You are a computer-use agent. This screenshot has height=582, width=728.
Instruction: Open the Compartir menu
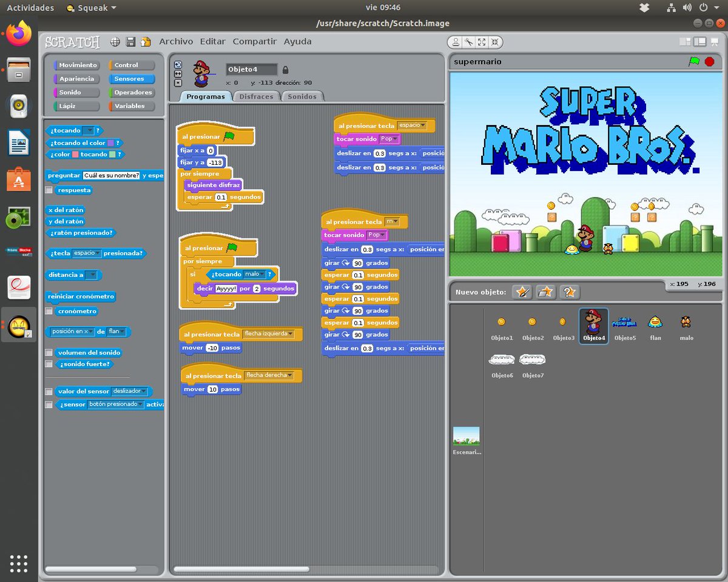(255, 42)
